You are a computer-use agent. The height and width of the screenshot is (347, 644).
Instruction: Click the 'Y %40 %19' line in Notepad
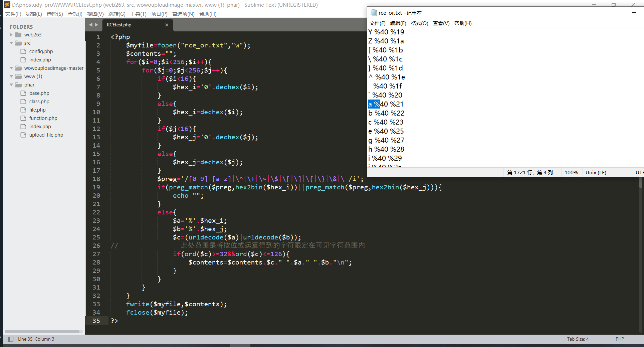[x=386, y=32]
